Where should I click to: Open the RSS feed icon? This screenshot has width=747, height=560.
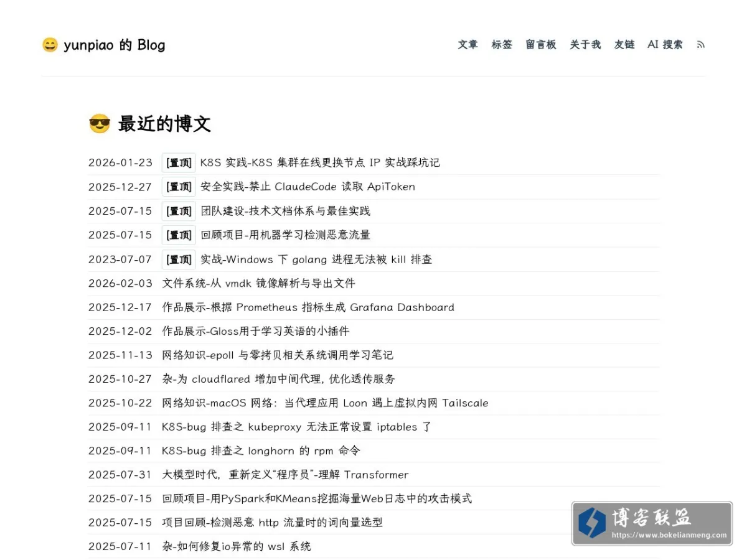click(x=701, y=45)
